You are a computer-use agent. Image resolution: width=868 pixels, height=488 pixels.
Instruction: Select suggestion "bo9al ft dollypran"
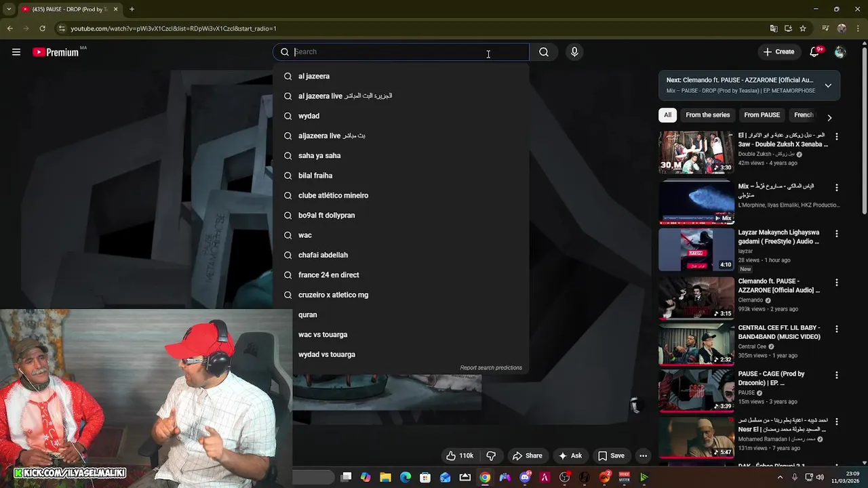tap(401, 216)
